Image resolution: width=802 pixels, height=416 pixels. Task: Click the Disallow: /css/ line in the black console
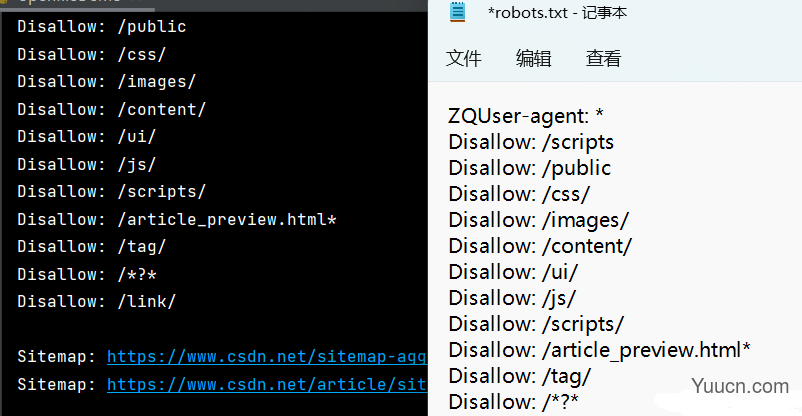point(92,55)
